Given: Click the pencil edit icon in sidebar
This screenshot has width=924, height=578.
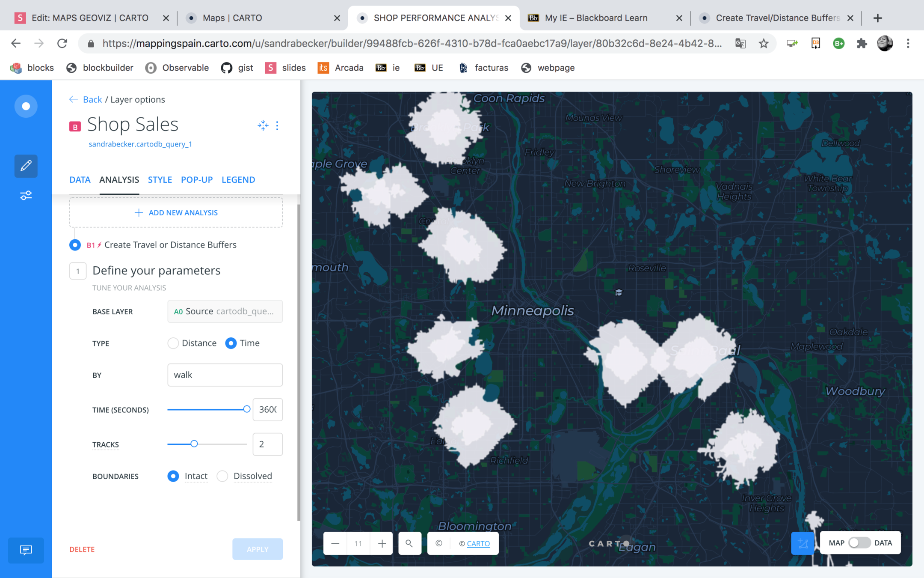Looking at the screenshot, I should pyautogui.click(x=26, y=166).
